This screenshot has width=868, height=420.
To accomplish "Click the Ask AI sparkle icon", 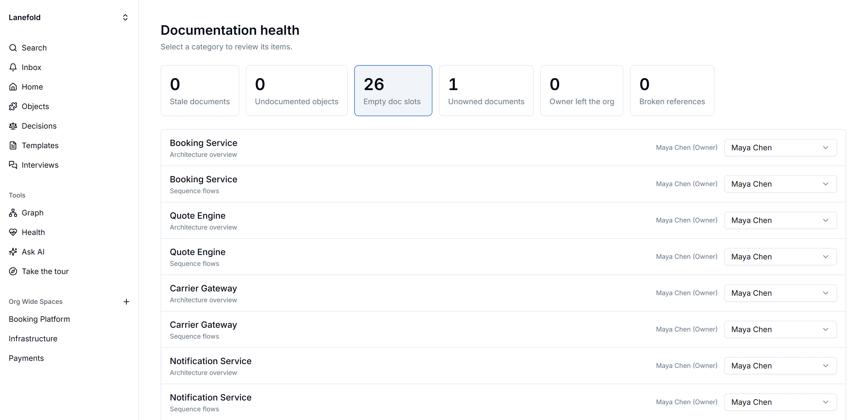I will (13, 252).
